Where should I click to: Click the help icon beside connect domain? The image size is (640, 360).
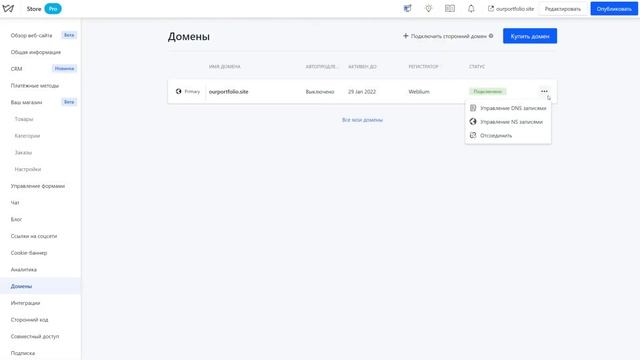(x=491, y=36)
